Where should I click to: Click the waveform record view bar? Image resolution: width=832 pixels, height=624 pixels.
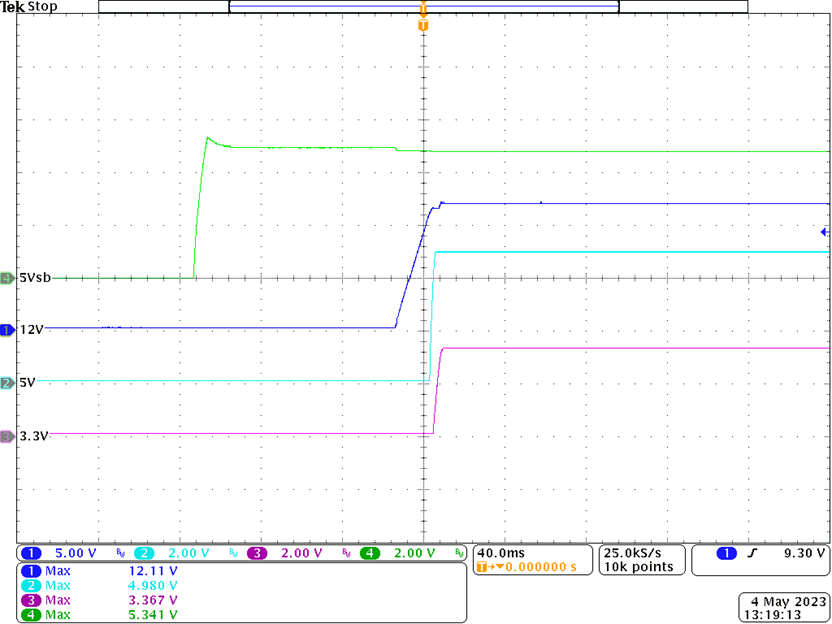point(423,6)
